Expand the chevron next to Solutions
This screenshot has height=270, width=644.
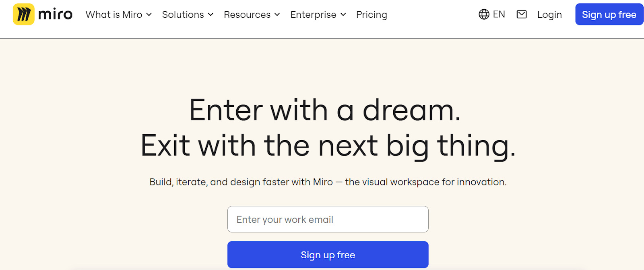pyautogui.click(x=211, y=15)
